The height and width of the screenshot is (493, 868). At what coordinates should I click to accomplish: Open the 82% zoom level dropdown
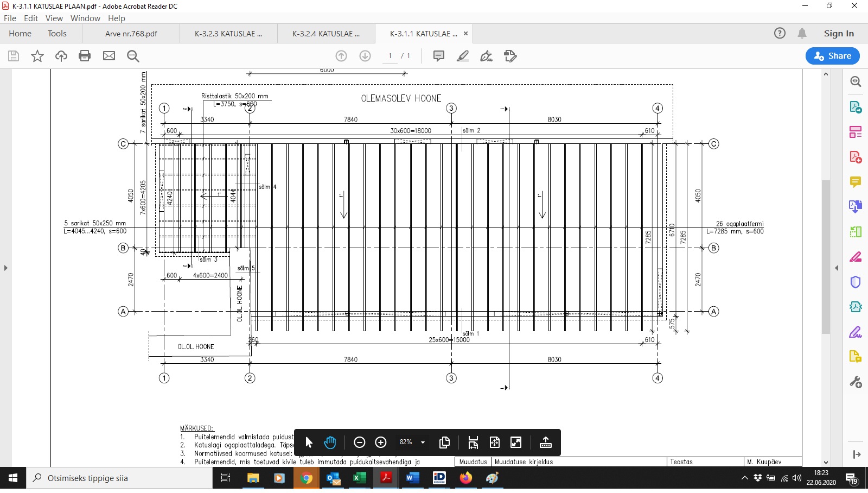click(x=423, y=443)
